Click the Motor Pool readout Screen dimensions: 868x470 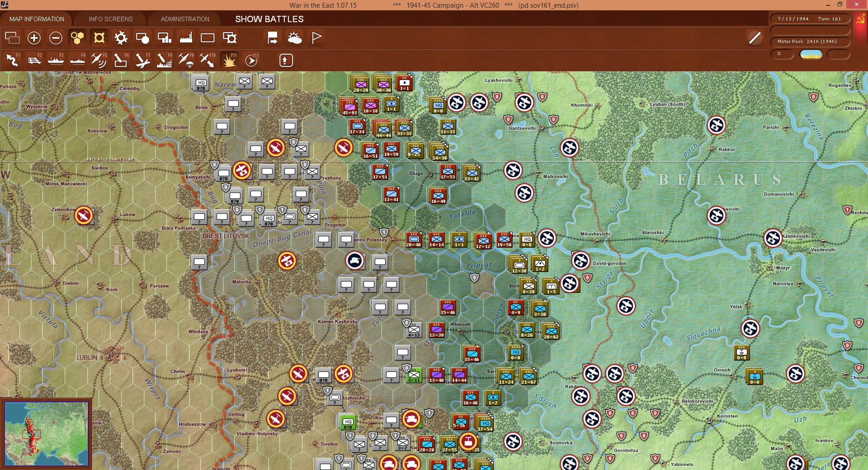(x=810, y=41)
